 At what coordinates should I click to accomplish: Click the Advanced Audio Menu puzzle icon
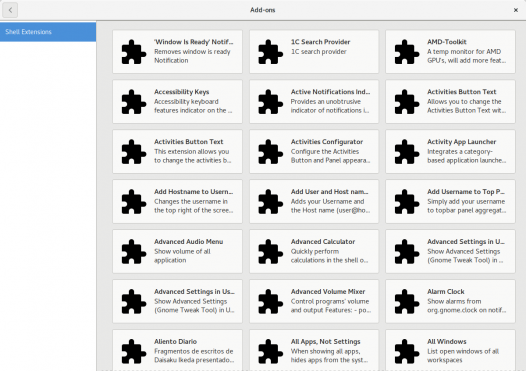[134, 252]
